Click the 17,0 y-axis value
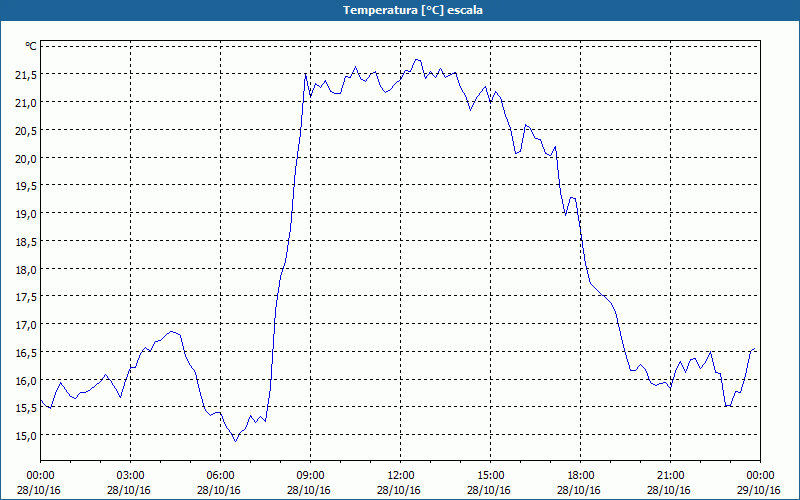Viewport: 800px width, 500px height. 27,325
